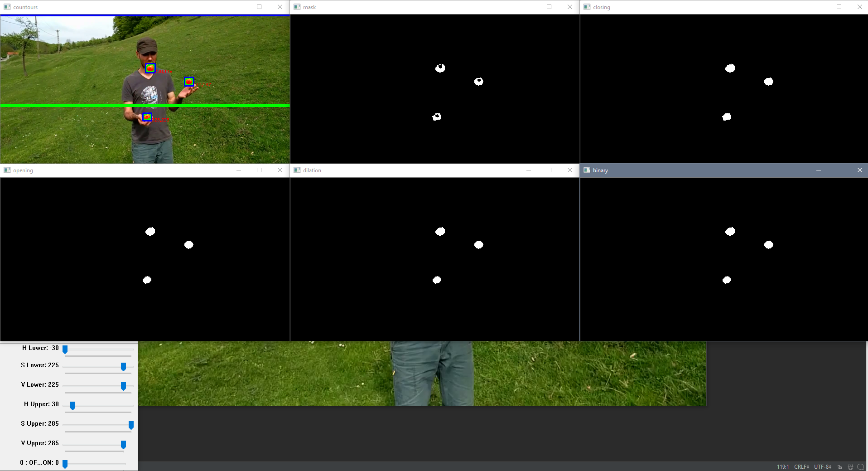The image size is (868, 471).
Task: Click the OpenCV icon in the closing title bar
Action: pos(587,7)
